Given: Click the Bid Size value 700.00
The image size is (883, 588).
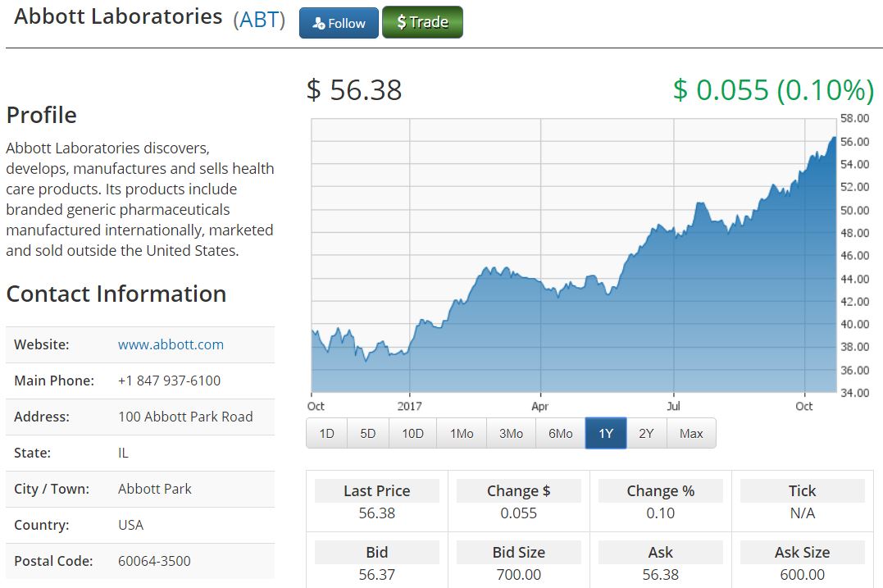Looking at the screenshot, I should click(519, 575).
